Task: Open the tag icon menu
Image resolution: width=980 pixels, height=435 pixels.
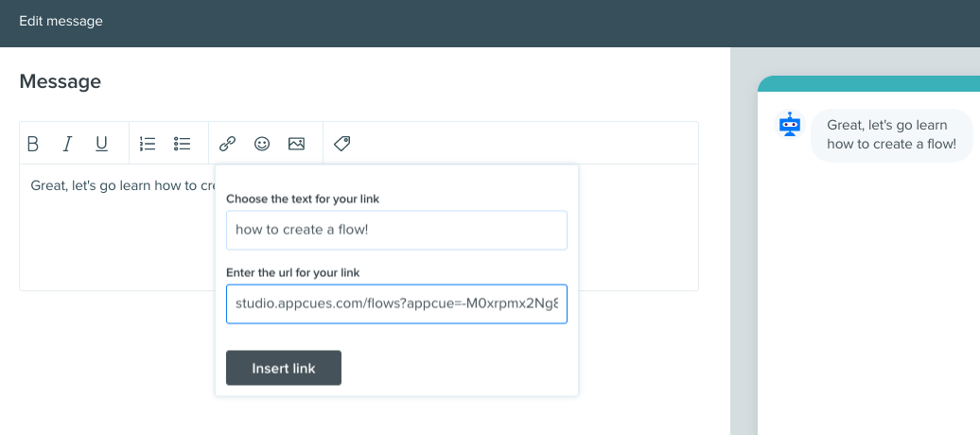Action: pyautogui.click(x=341, y=144)
